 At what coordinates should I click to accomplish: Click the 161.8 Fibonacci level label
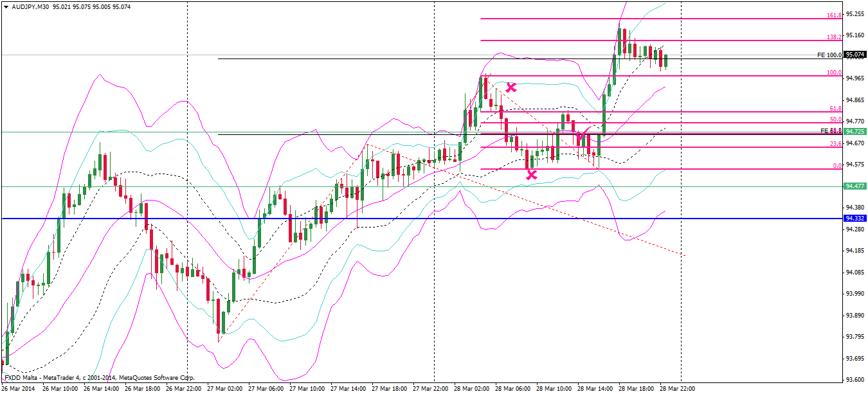point(834,15)
